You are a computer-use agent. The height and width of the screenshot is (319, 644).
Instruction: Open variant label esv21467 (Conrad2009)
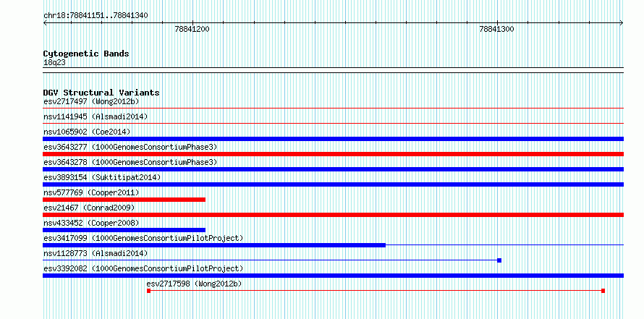point(89,208)
